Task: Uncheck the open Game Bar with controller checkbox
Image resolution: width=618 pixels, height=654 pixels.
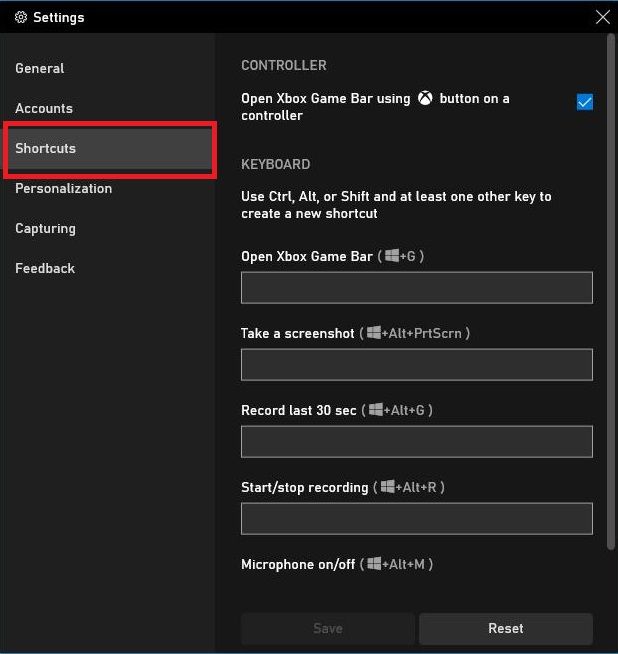Action: (x=585, y=102)
